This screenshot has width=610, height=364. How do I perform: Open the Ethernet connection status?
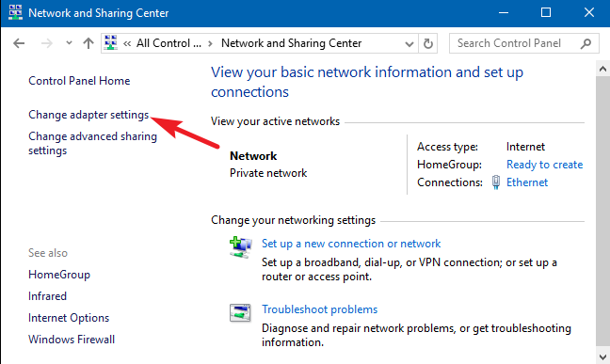pos(527,182)
